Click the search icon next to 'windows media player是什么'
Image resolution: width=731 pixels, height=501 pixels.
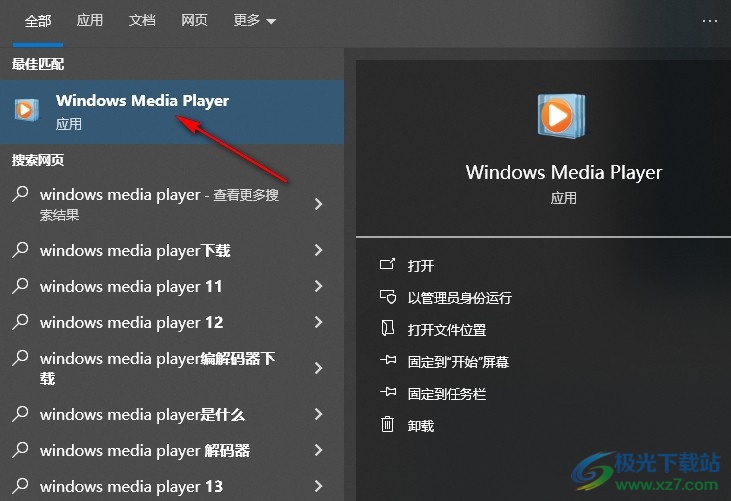pos(20,414)
